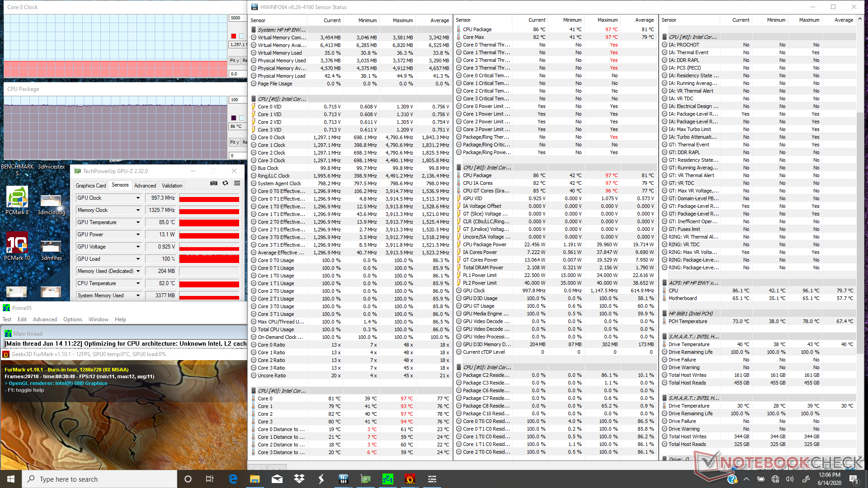The height and width of the screenshot is (488, 868).
Task: Expand the GPU Temperature sensor dropdown
Action: pos(138,222)
